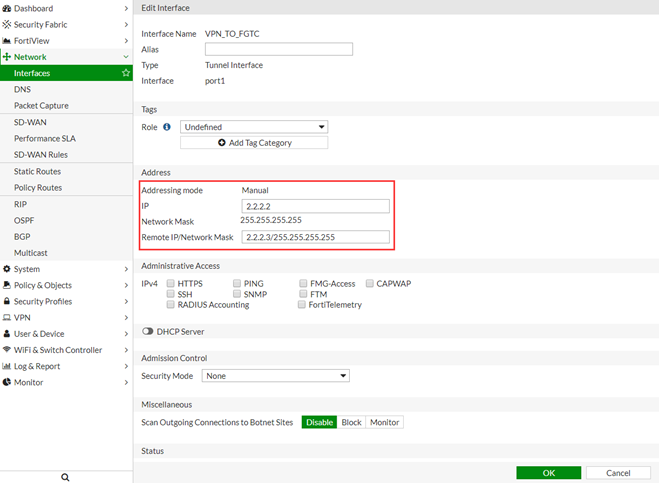The width and height of the screenshot is (659, 483).
Task: Click the Dashboard icon in sidebar
Action: 7,8
